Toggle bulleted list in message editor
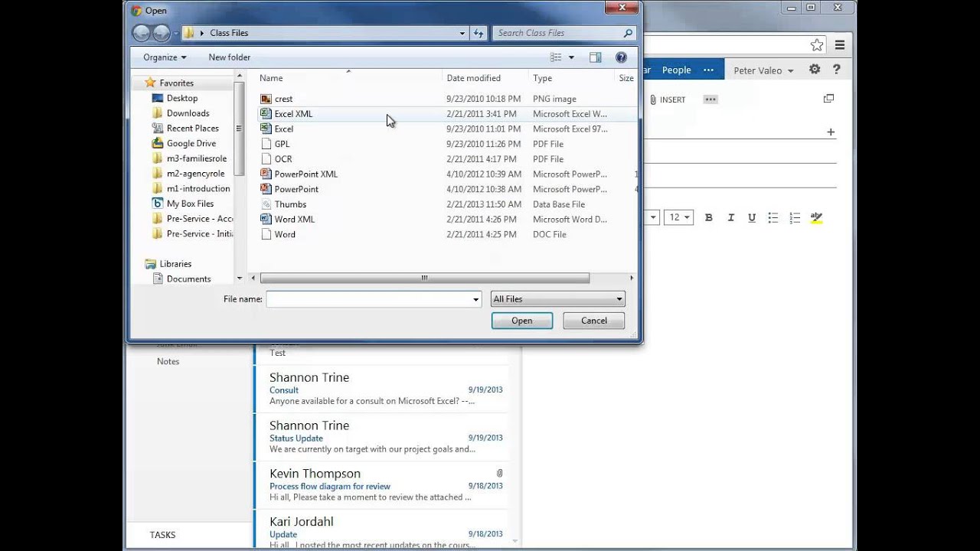The width and height of the screenshot is (980, 551). [773, 217]
